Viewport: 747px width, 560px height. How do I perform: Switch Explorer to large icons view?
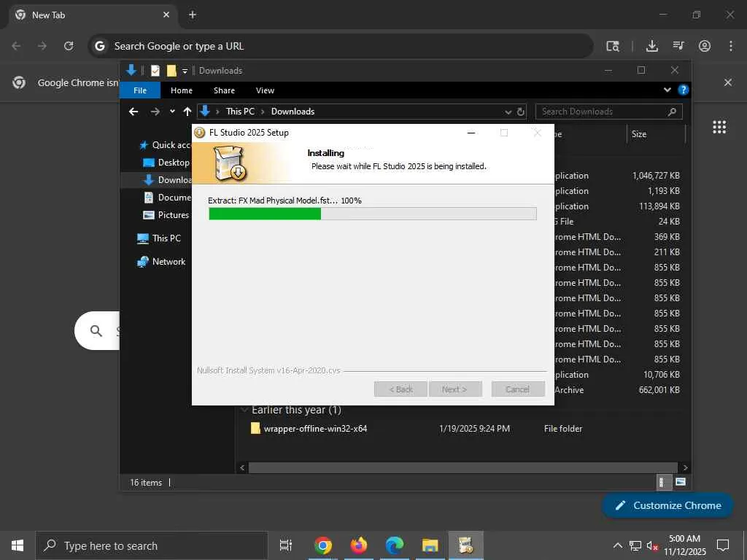point(681,483)
